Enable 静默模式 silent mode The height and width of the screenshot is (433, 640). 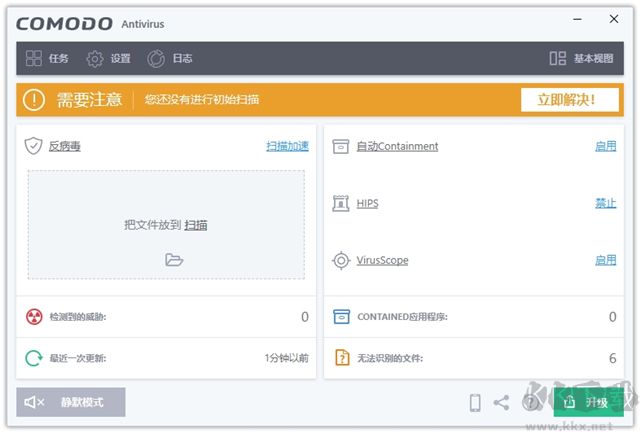point(71,402)
